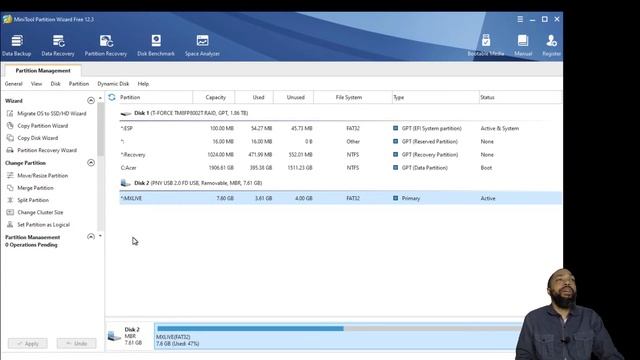This screenshot has height=360, width=640.
Task: Click the Migrate OS to SSD/HD Wizard icon
Action: (x=10, y=113)
